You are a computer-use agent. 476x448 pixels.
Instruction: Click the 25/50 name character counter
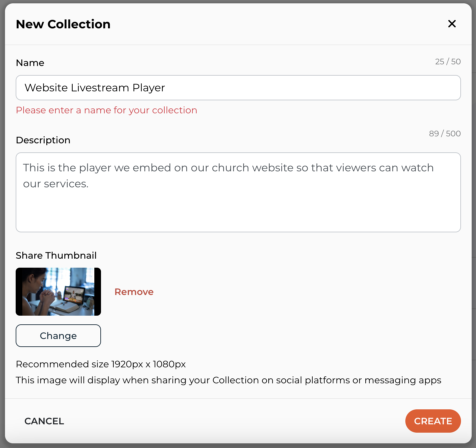448,61
